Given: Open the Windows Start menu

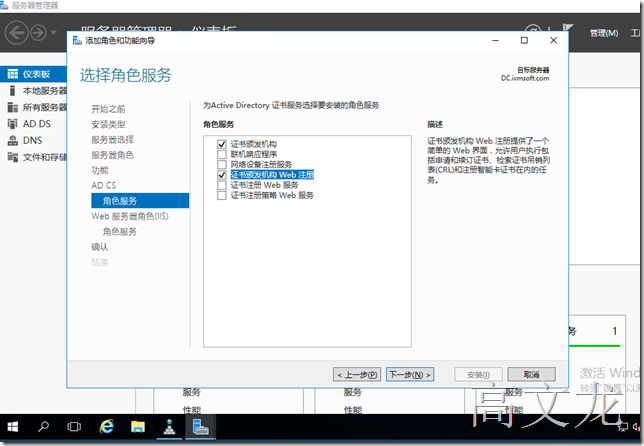Looking at the screenshot, I should tap(12, 427).
